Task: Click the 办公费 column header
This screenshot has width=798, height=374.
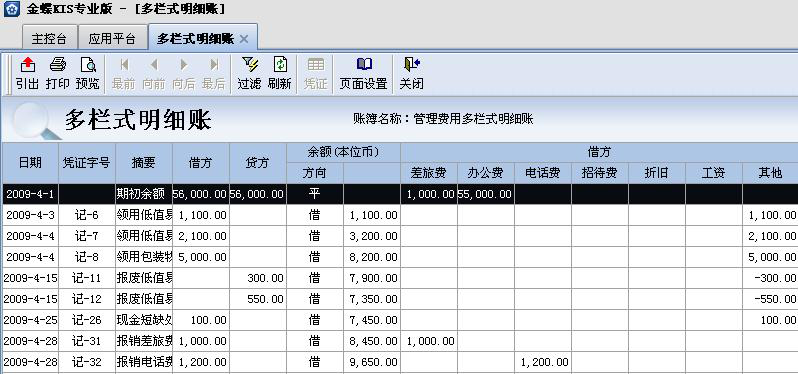Action: click(486, 173)
